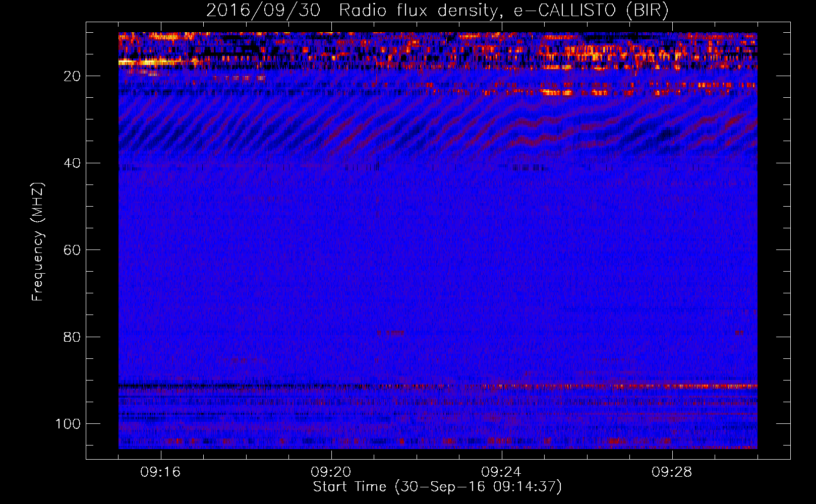Click the "80" frequency tick label
The width and height of the screenshot is (816, 504).
(x=72, y=337)
